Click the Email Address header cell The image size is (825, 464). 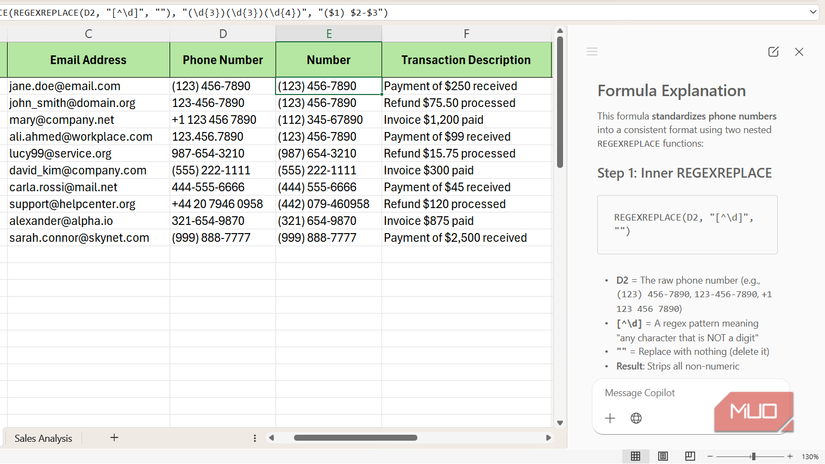point(88,60)
